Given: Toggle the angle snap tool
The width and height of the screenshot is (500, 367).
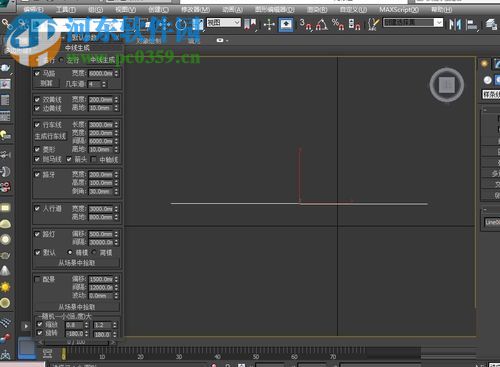Looking at the screenshot, I should coord(321,25).
